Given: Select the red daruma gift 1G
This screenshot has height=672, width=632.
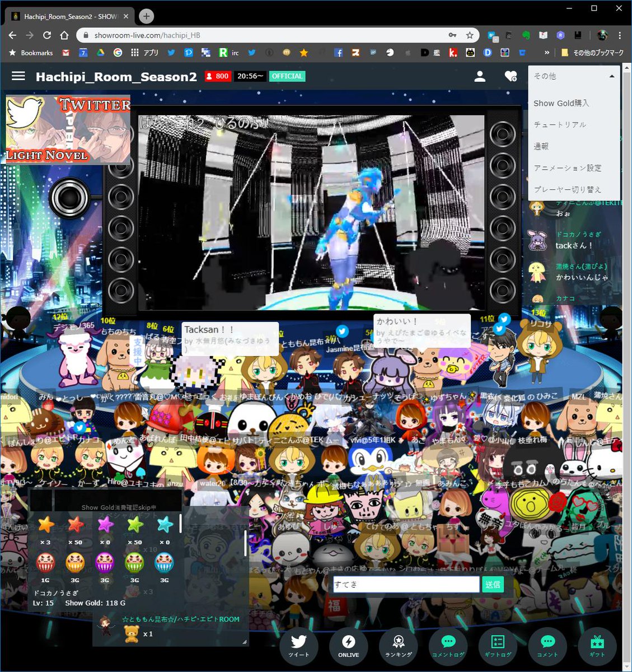Looking at the screenshot, I should tap(46, 562).
